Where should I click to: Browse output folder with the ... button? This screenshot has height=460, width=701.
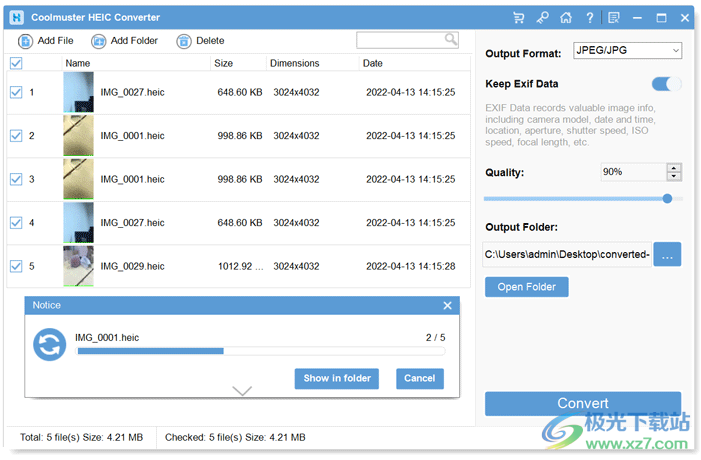pyautogui.click(x=667, y=254)
